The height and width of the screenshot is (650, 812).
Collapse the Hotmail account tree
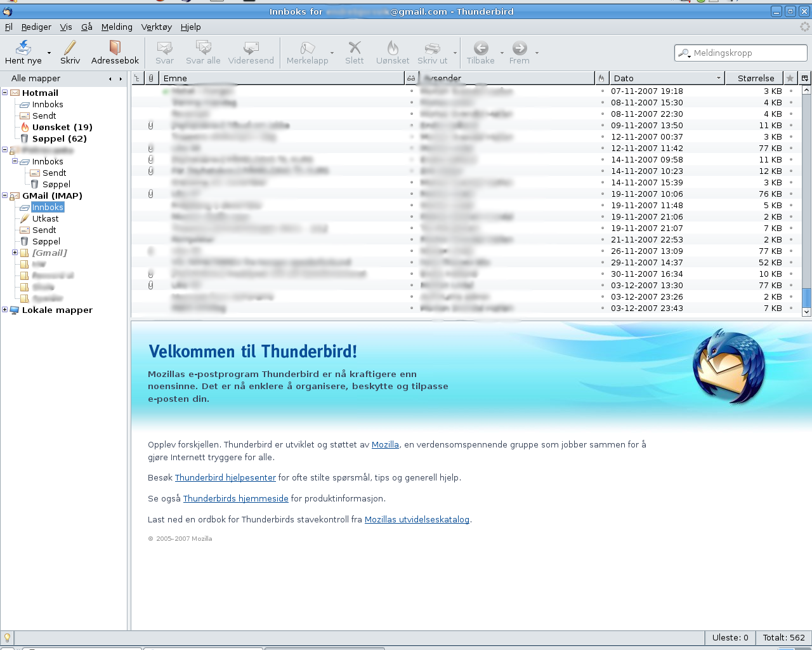point(4,93)
